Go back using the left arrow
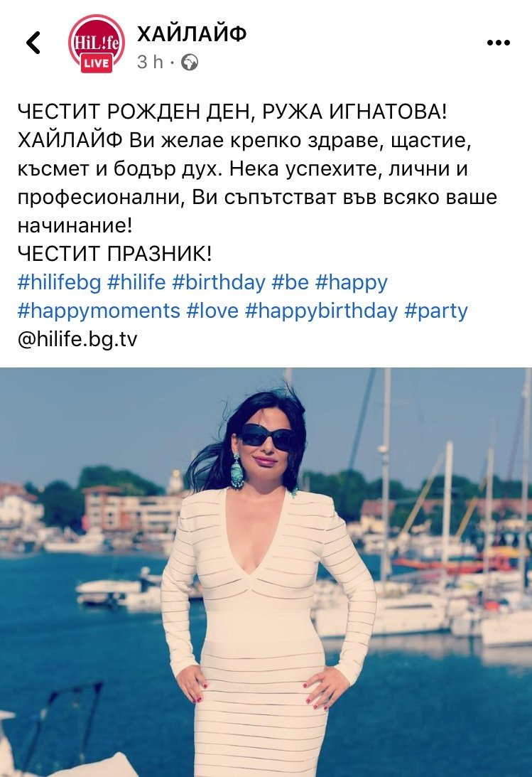Image resolution: width=532 pixels, height=777 pixels. pos(33,43)
